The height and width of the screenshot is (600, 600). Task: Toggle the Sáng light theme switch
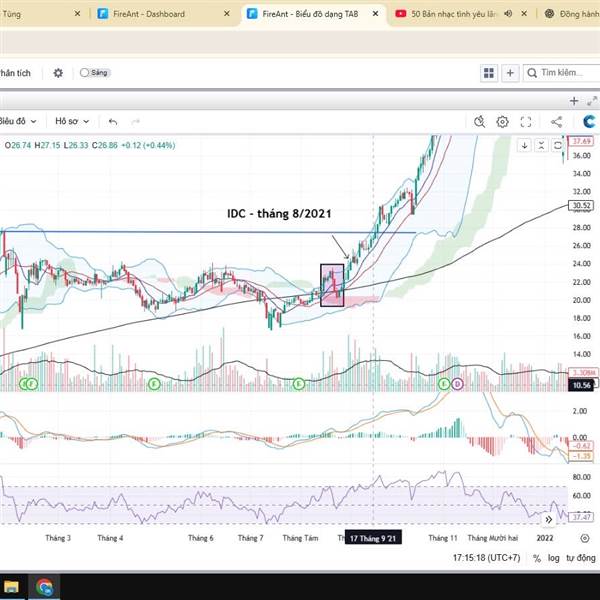(95, 73)
